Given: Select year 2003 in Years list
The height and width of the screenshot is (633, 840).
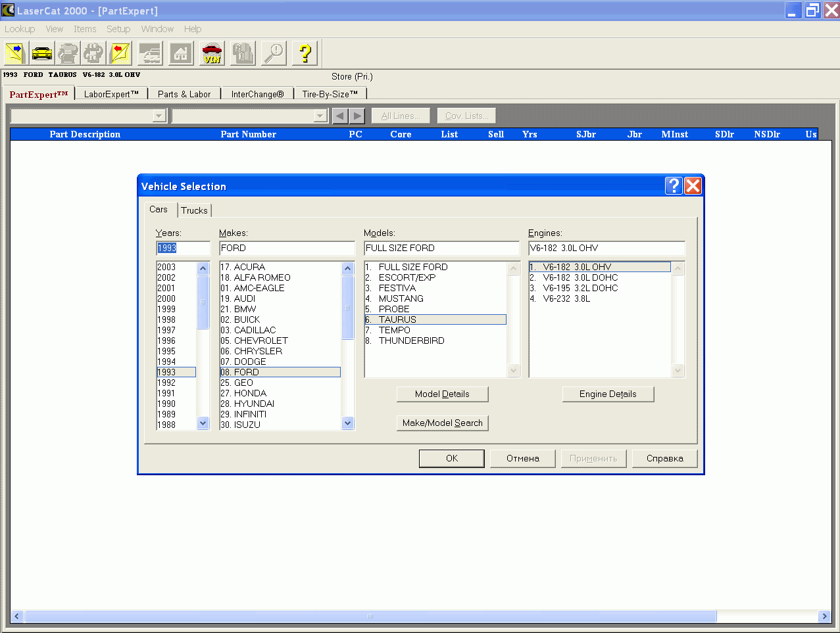Looking at the screenshot, I should [x=176, y=267].
